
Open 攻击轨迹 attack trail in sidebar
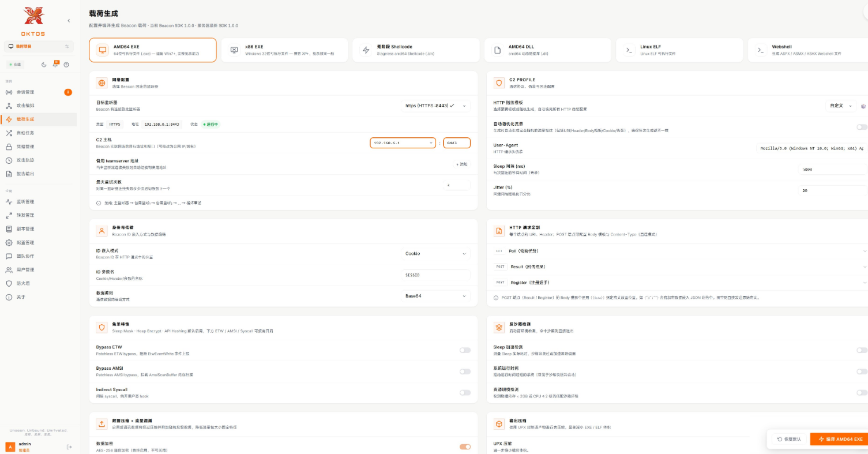(39, 160)
